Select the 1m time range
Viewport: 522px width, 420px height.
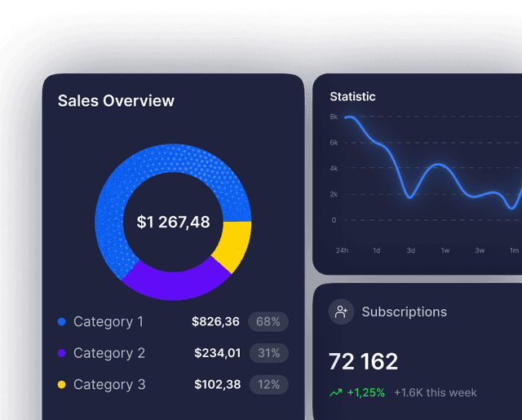pos(515,250)
